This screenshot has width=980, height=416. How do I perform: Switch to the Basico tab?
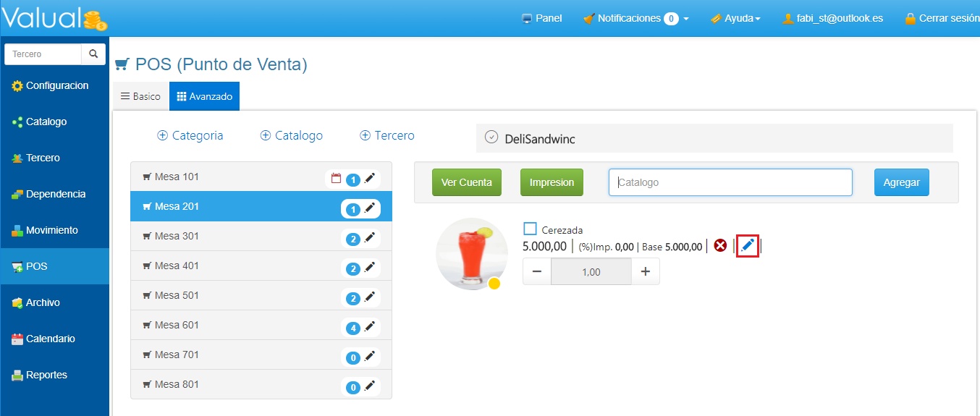point(140,96)
